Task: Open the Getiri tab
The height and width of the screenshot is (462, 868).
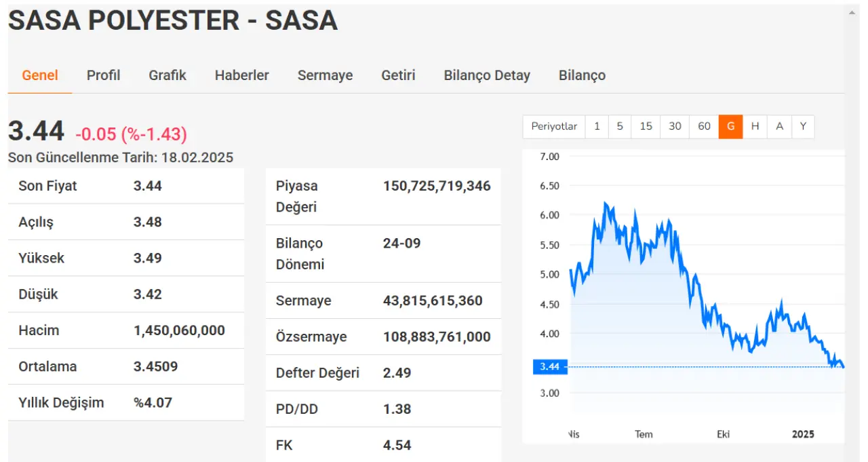Action: point(398,75)
